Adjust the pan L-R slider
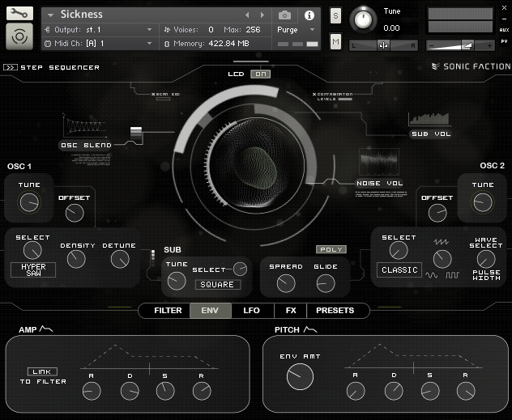The height and width of the screenshot is (420, 512). 384,45
